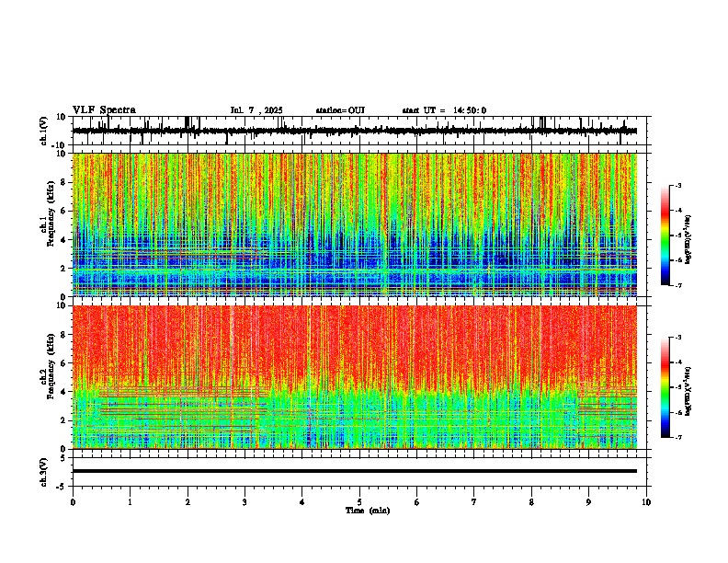Click the "8" kHz tick on ch.2 spectrogram axis
The height and width of the screenshot is (563, 728).
(64, 335)
